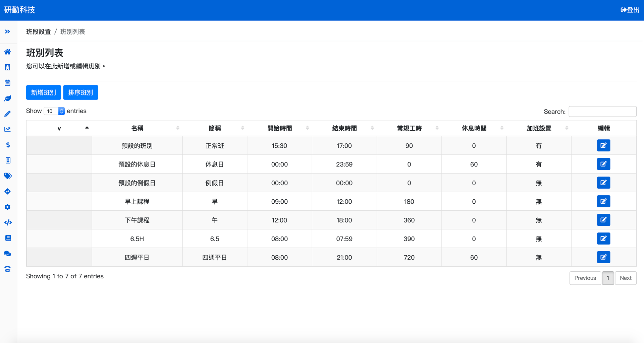Image resolution: width=644 pixels, height=343 pixels.
Task: Open the code </> icon in sidebar
Action: [7, 222]
